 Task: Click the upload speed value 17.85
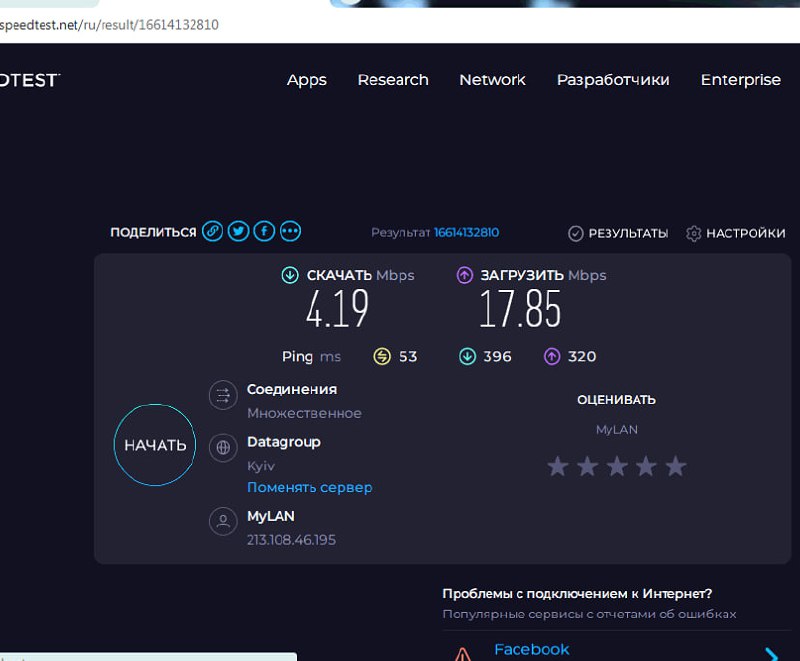(x=520, y=309)
